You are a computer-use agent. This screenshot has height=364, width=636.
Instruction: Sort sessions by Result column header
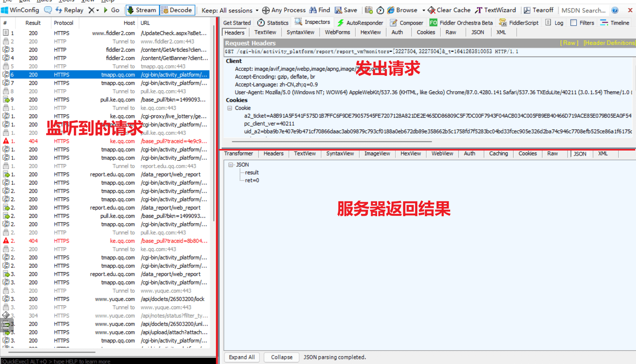[x=33, y=23]
